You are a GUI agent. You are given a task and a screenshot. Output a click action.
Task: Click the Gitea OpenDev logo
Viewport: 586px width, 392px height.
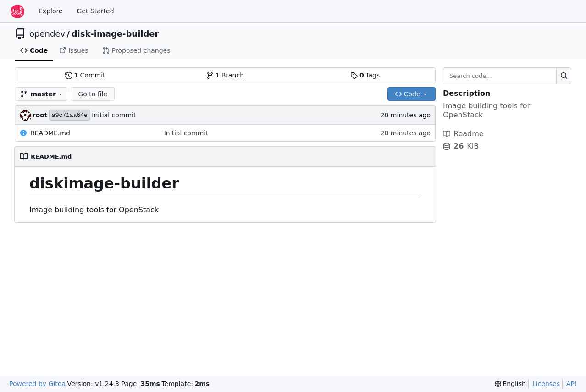point(17,11)
